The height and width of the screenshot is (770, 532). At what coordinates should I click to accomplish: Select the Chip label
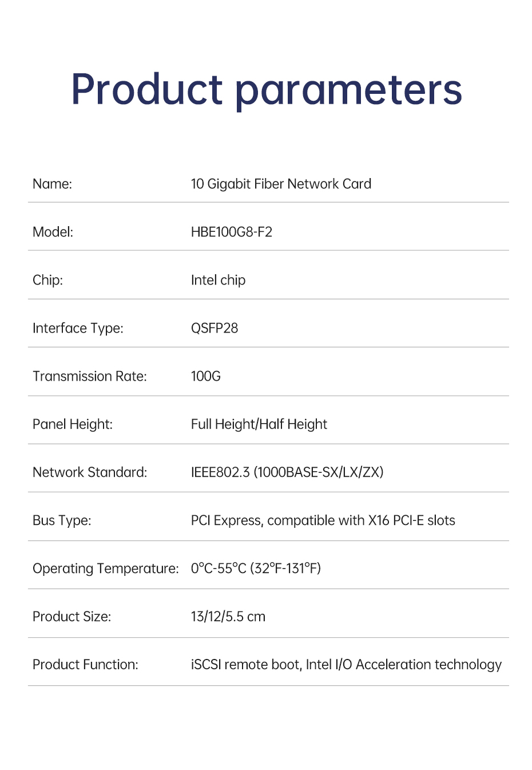(47, 280)
